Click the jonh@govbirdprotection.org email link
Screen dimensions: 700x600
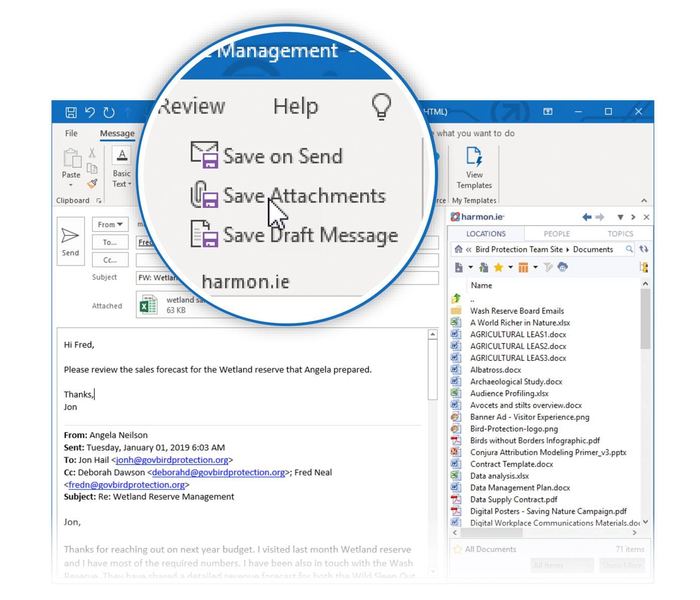[x=172, y=460]
